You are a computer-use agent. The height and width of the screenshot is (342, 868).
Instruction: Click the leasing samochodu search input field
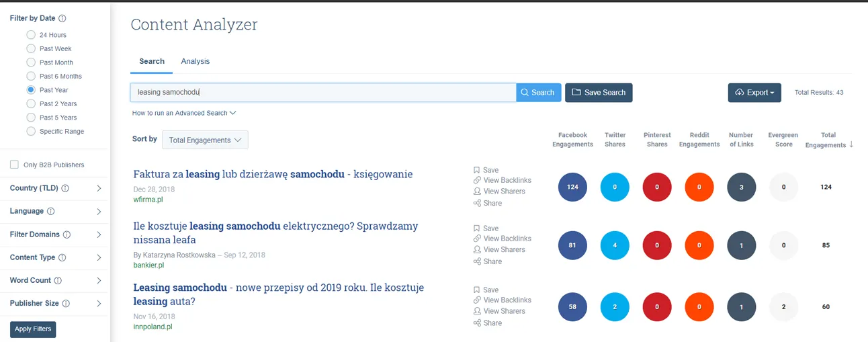coord(323,93)
